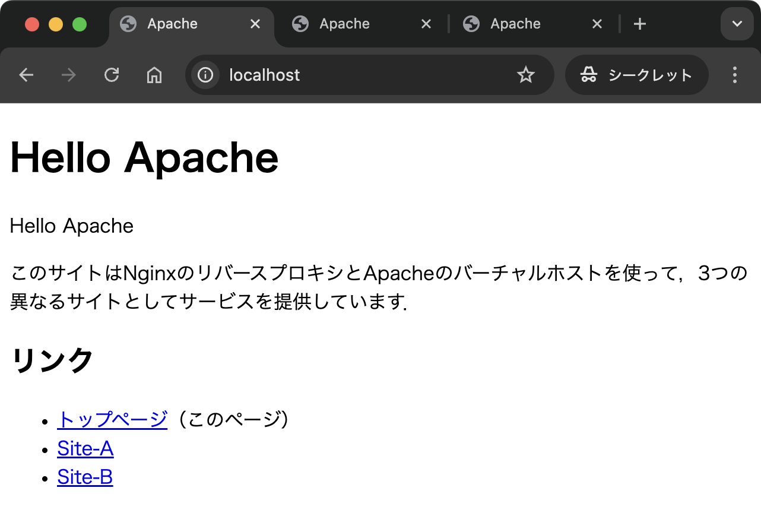Open the トップページ link

click(112, 419)
